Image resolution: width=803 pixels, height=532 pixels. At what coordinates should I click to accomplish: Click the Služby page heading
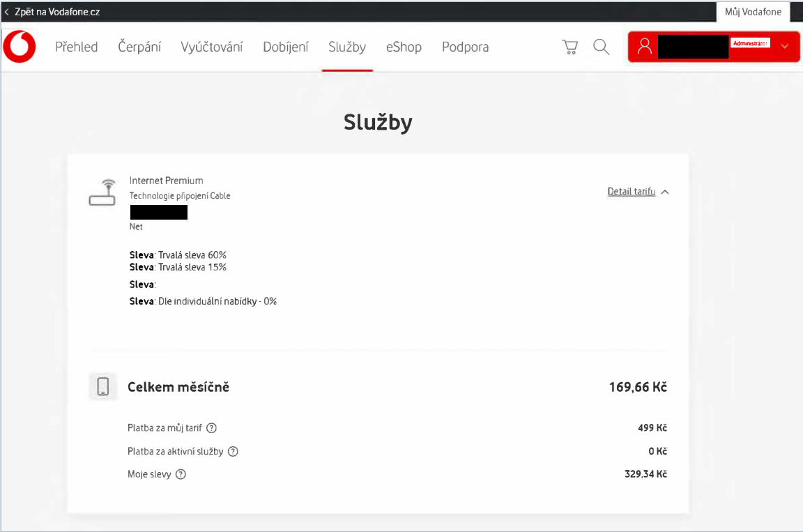click(378, 123)
